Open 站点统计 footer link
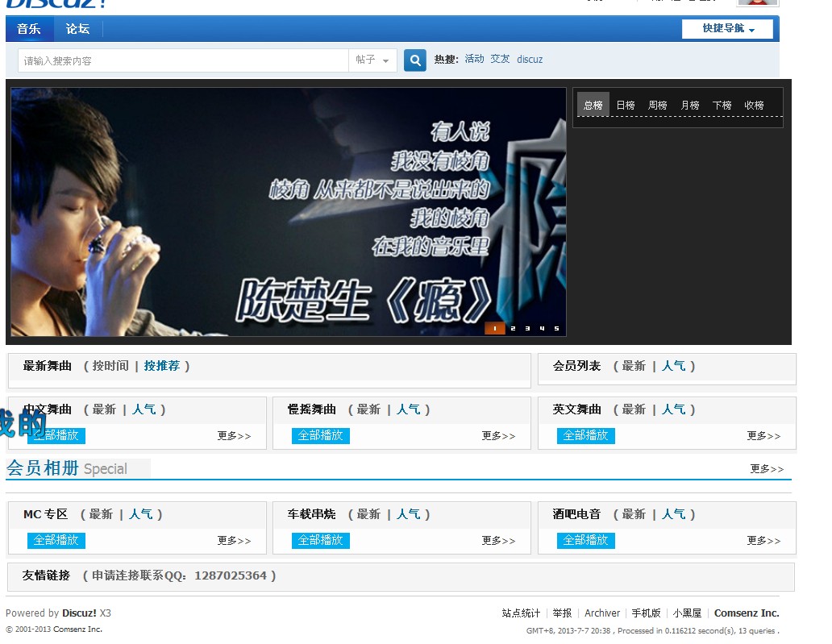This screenshot has height=644, width=832. (x=521, y=613)
